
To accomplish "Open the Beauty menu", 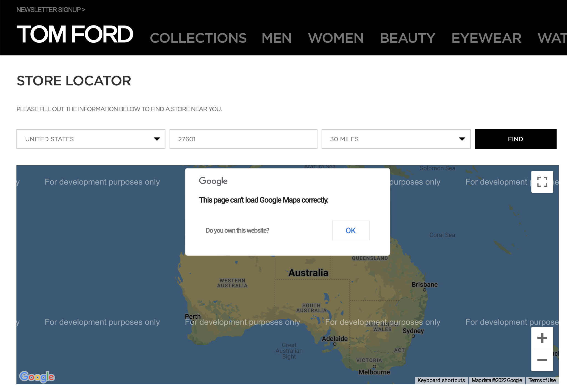I will [x=408, y=38].
